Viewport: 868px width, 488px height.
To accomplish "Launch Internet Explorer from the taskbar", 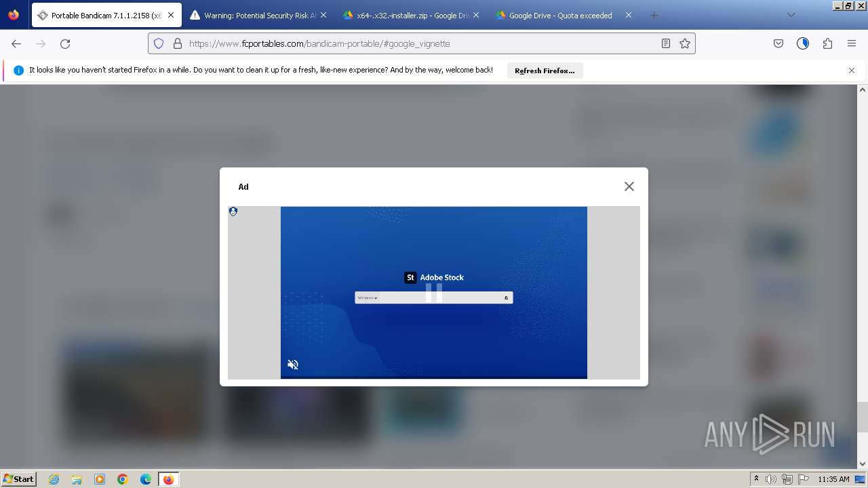I will tap(54, 479).
